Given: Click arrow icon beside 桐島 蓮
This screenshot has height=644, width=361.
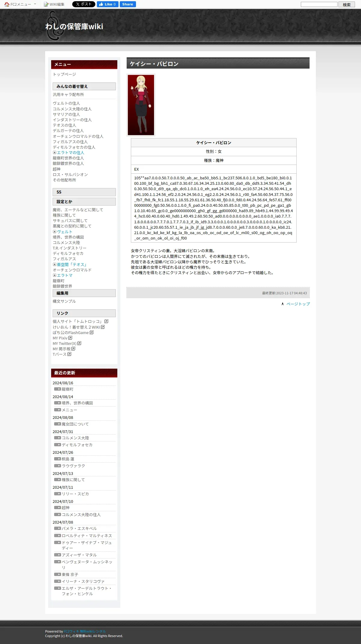Looking at the screenshot, I should (x=57, y=459).
